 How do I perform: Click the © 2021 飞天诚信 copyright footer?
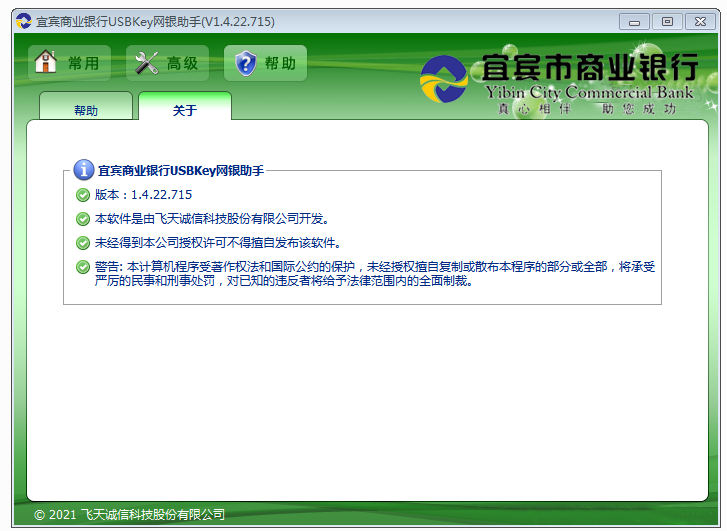coord(129,515)
